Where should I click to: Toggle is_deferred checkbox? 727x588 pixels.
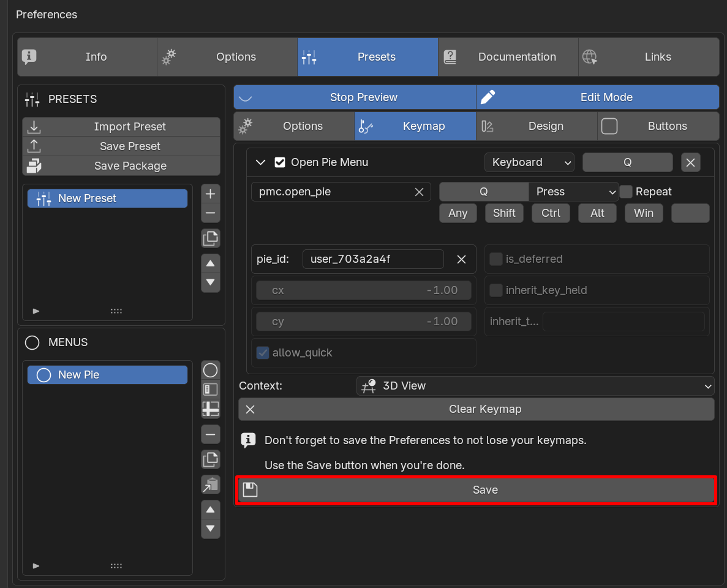[495, 258]
